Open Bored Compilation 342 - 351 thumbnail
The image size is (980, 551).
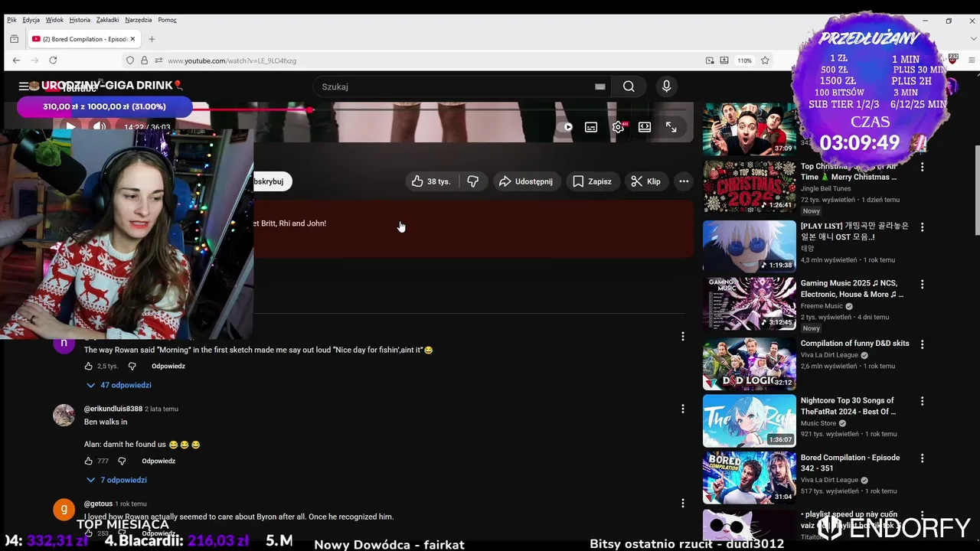[750, 478]
